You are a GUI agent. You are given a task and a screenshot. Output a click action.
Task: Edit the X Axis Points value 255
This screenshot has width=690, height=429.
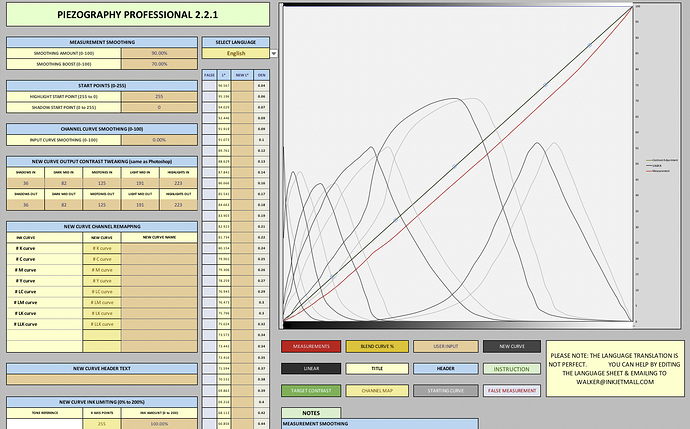pos(102,424)
